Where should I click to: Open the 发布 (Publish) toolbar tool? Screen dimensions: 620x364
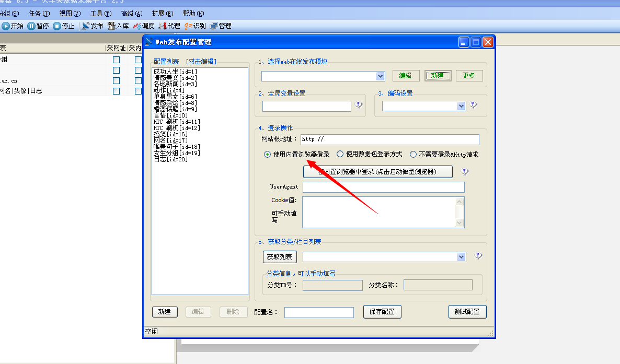[86, 26]
